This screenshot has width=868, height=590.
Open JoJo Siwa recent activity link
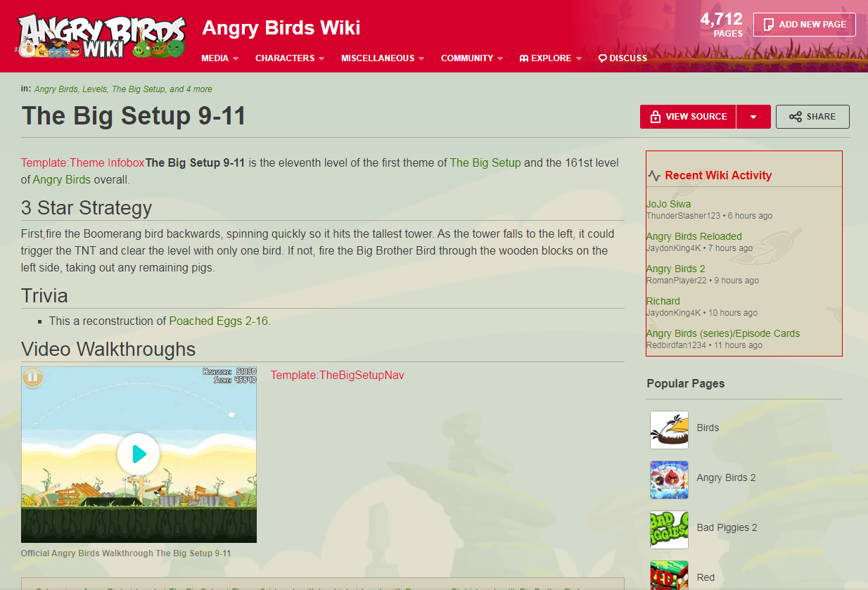668,204
